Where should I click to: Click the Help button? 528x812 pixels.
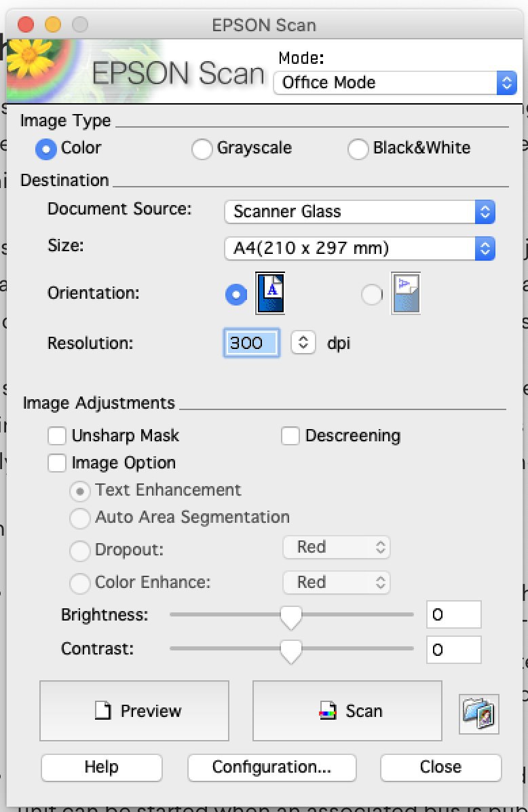(101, 767)
